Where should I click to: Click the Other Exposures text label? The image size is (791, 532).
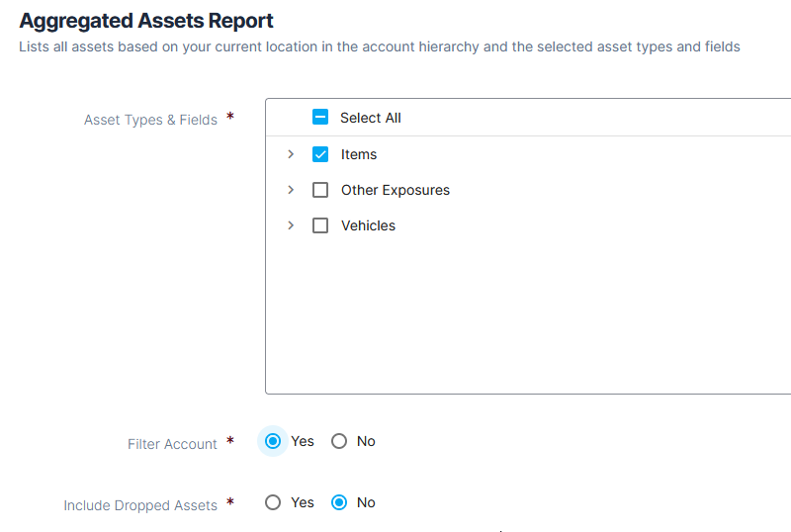[395, 190]
